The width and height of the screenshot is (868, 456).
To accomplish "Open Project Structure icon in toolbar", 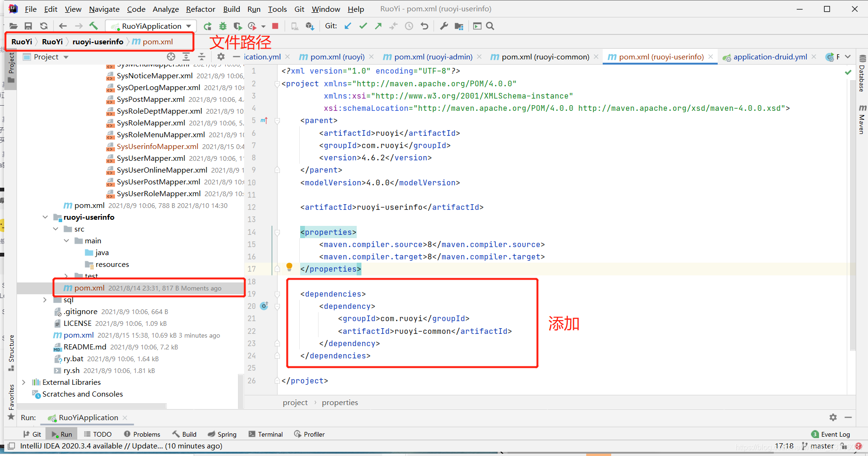I will pyautogui.click(x=459, y=26).
